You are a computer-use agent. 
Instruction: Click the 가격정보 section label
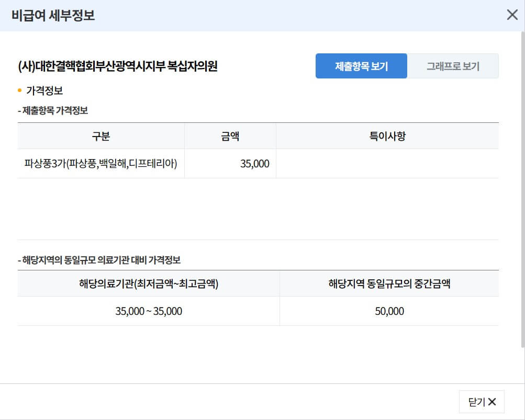[44, 90]
